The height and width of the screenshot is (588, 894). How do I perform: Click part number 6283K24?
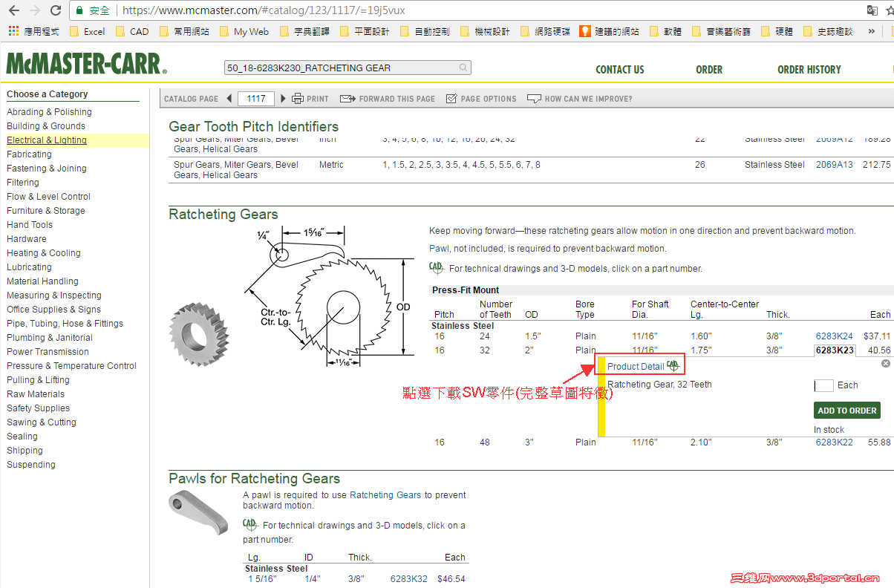(835, 336)
